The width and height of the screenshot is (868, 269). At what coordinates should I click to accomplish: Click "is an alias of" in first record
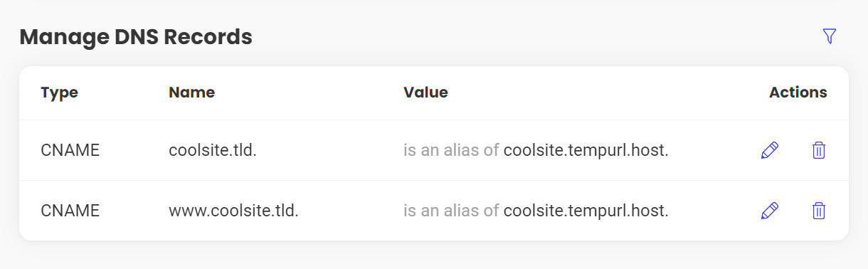coord(451,150)
